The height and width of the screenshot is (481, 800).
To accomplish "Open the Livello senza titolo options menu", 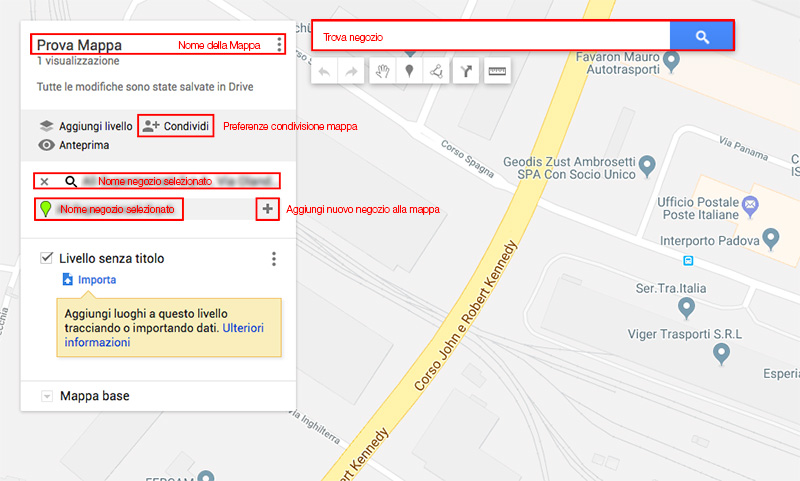I will [274, 259].
